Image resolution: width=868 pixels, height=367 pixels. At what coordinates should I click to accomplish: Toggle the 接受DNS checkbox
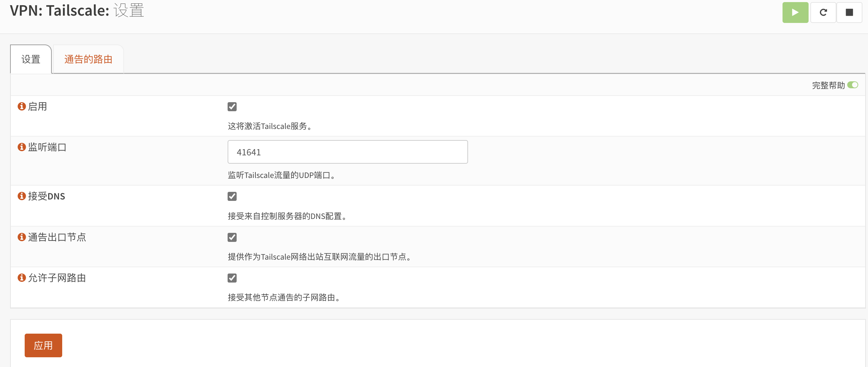coord(232,196)
